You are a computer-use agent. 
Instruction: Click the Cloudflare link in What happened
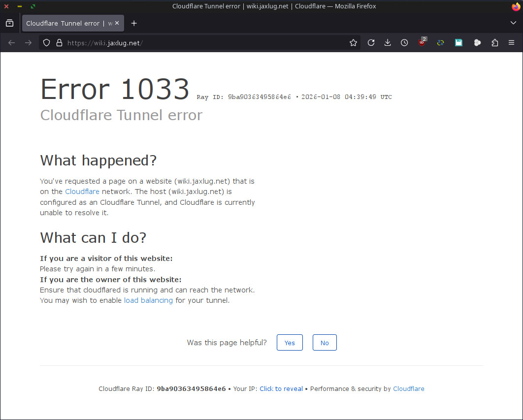82,192
